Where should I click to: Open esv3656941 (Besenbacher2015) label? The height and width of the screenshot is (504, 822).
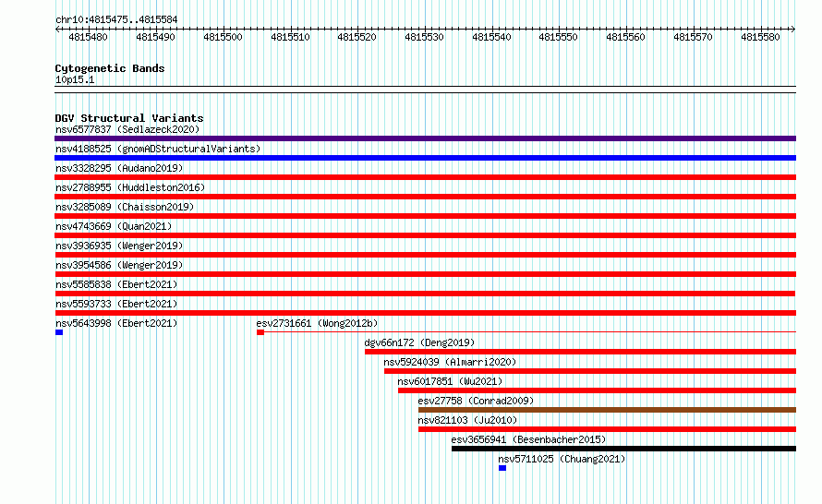(x=528, y=439)
